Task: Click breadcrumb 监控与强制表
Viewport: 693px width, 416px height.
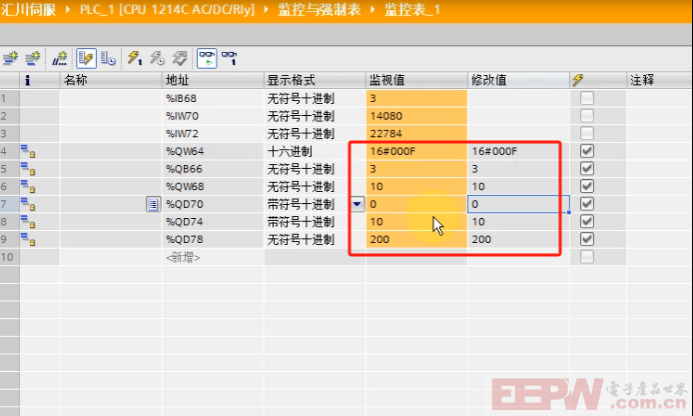Action: (x=319, y=9)
